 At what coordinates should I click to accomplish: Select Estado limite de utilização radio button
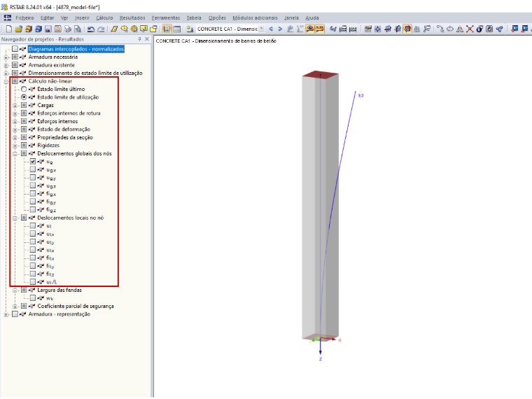pos(24,97)
